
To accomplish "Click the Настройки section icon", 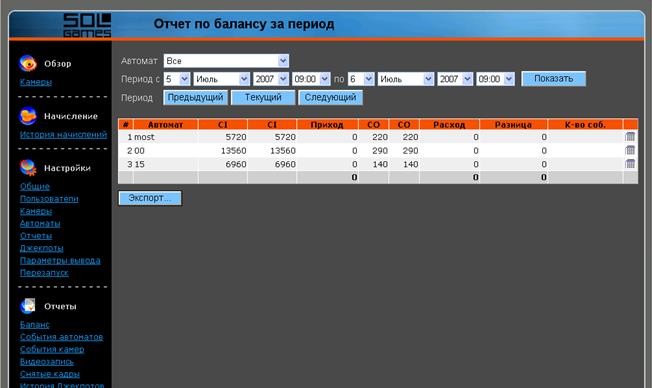I will [x=28, y=168].
